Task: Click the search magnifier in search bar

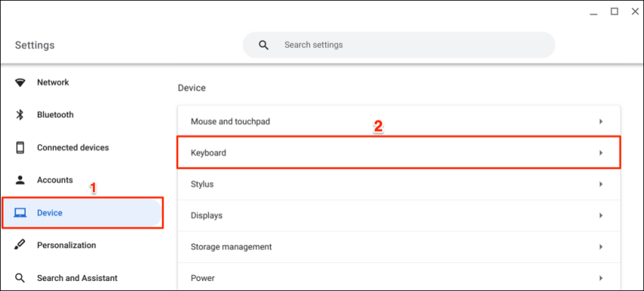Action: click(x=264, y=45)
